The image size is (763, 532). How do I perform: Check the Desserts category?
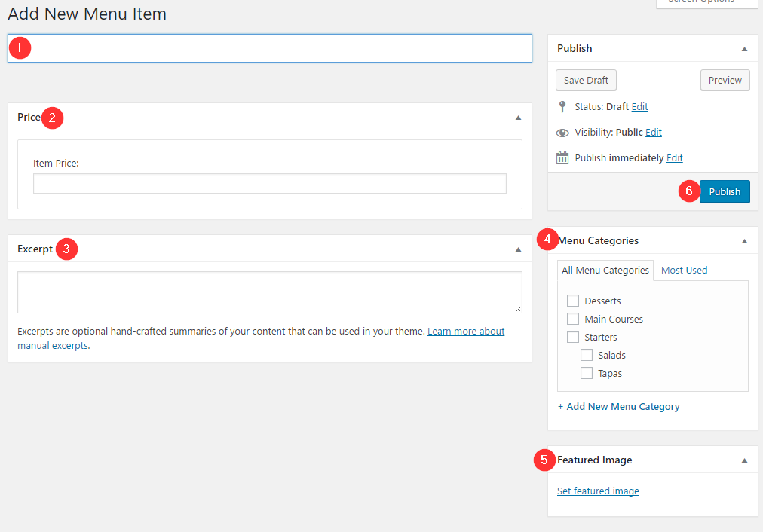(573, 301)
